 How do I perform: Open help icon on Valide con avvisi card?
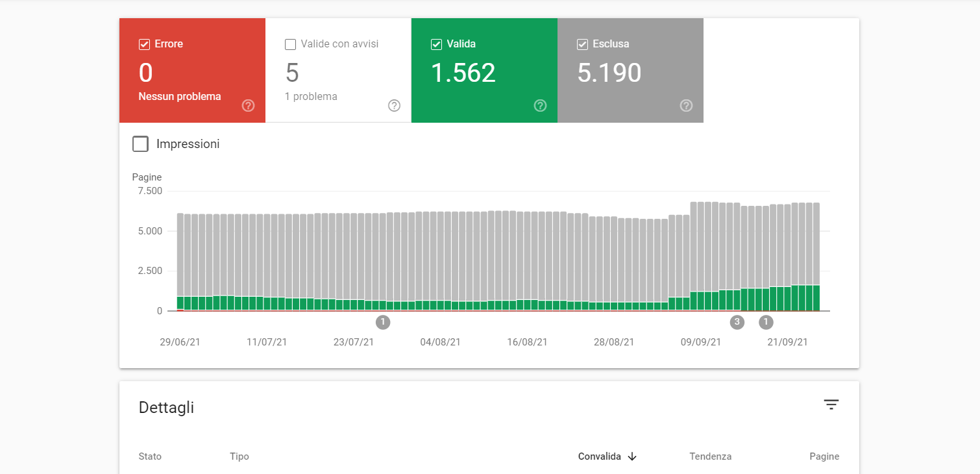click(x=394, y=106)
